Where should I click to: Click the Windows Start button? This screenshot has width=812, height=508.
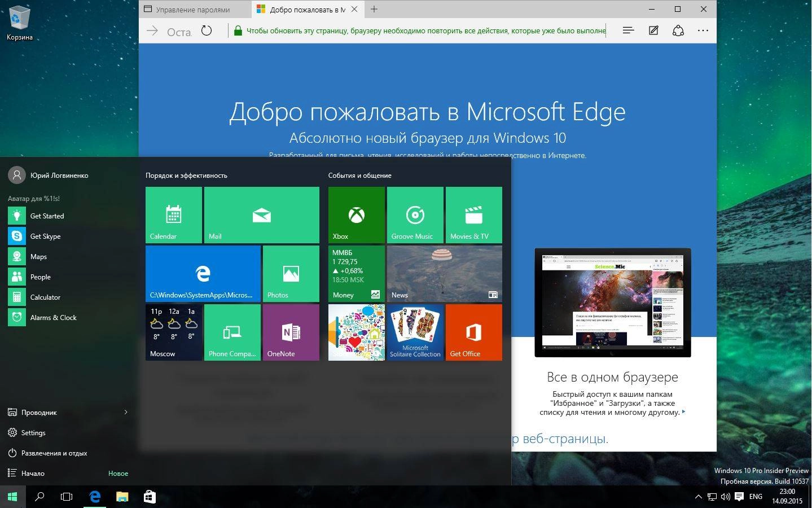(13, 497)
